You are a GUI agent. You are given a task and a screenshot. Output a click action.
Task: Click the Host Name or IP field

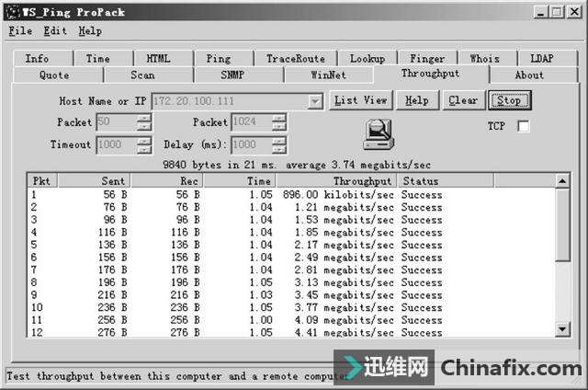click(x=237, y=101)
